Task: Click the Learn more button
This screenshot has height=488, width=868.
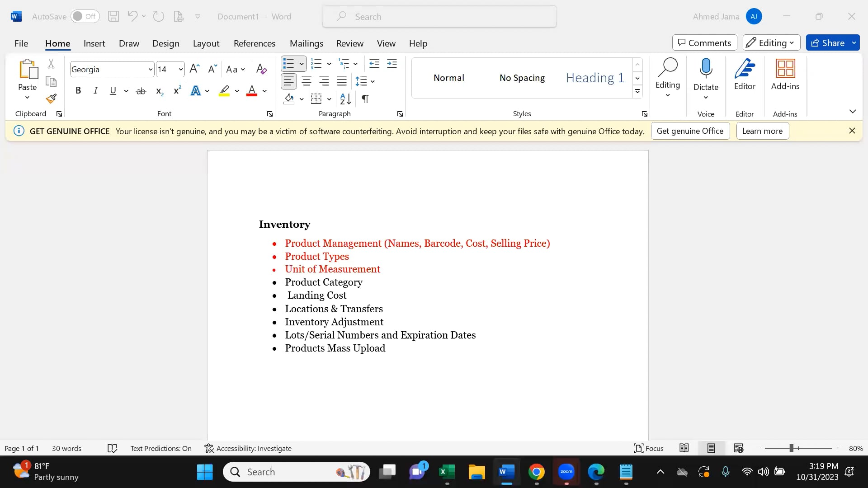Action: pos(762,131)
